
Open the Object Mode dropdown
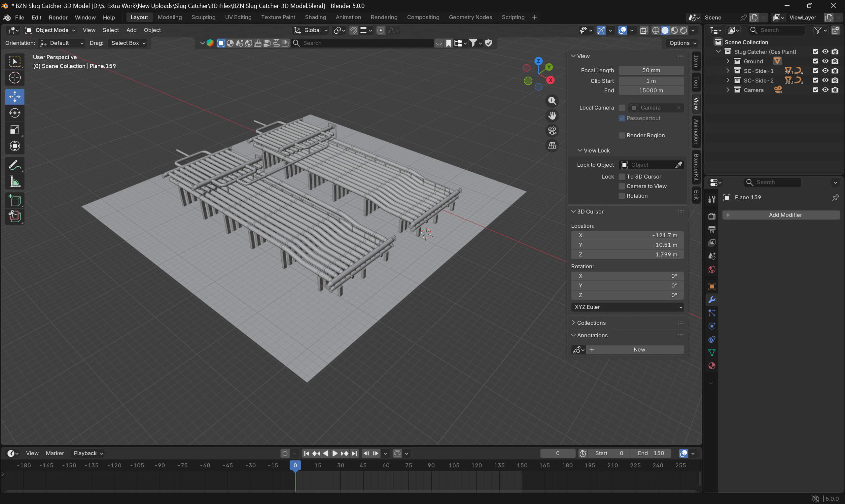tap(50, 30)
